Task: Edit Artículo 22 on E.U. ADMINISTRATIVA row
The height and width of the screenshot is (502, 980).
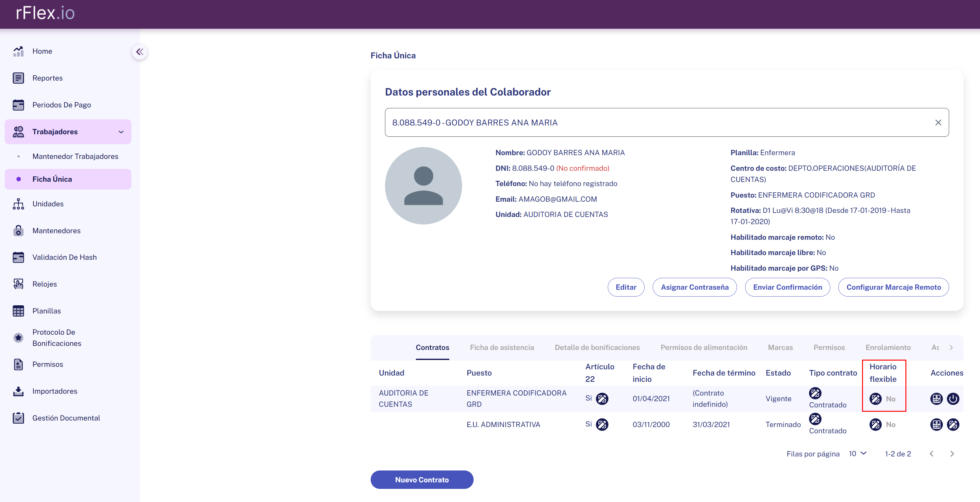Action: click(602, 424)
